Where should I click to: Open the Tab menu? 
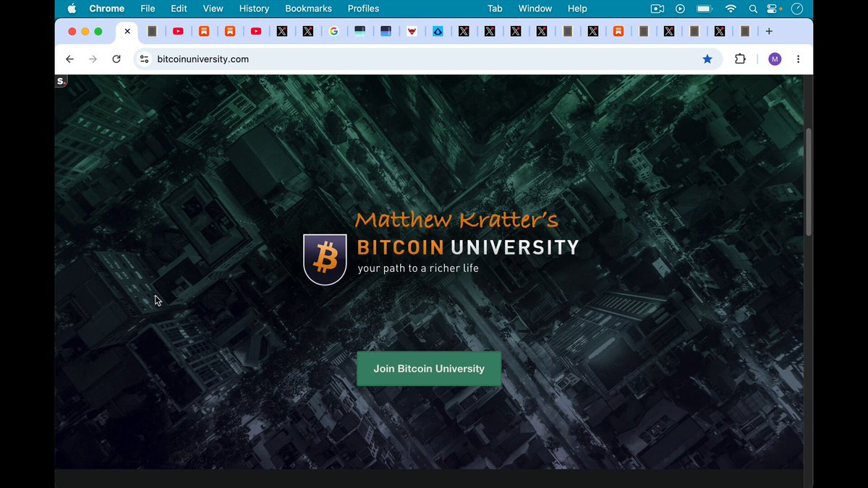[x=495, y=9]
